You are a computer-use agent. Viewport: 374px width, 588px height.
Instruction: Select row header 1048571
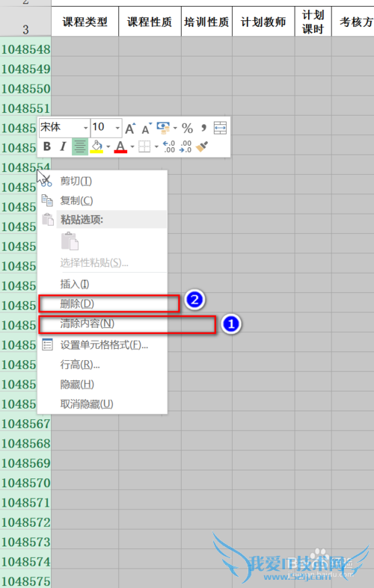tap(25, 503)
